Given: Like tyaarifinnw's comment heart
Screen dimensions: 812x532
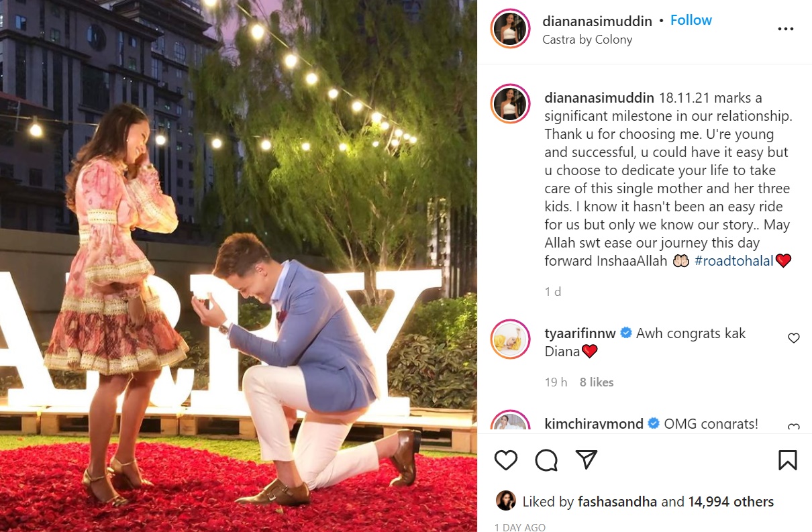Looking at the screenshot, I should click(x=794, y=338).
